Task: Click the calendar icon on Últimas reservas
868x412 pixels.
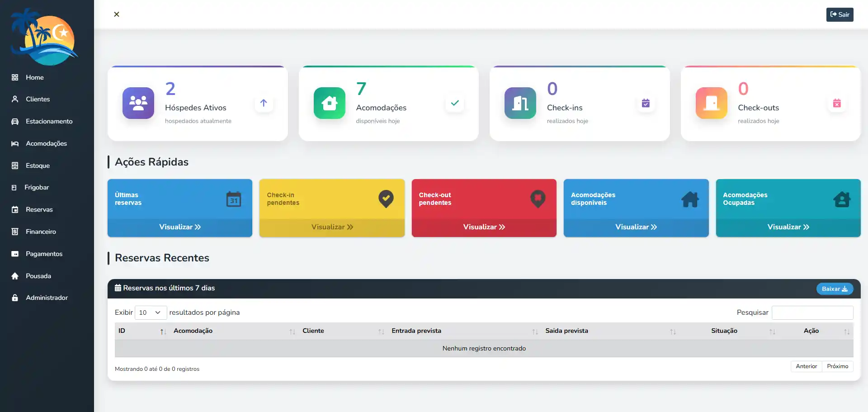Action: point(233,199)
